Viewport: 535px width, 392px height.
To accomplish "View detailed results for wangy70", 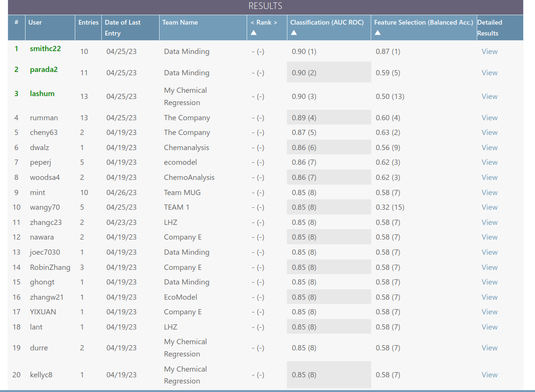I will [490, 207].
